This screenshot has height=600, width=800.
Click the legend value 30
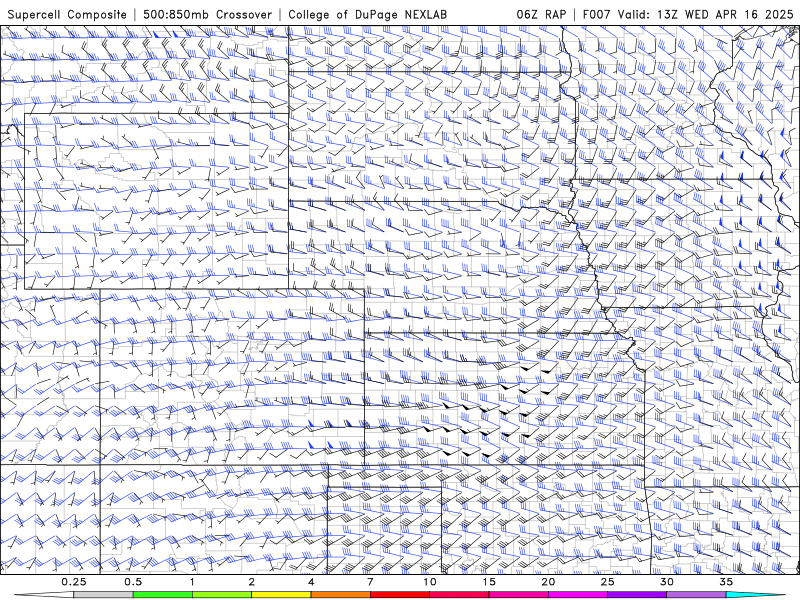666,582
